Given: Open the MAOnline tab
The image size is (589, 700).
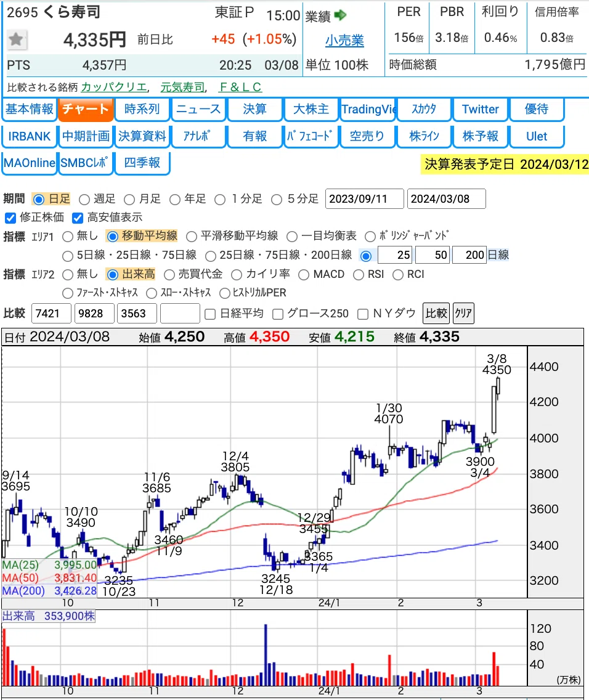Looking at the screenshot, I should (30, 163).
